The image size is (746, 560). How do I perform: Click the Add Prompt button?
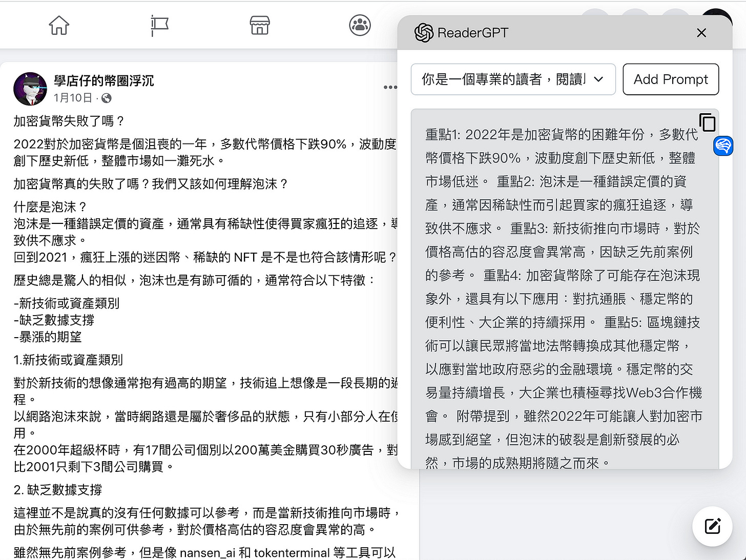(x=671, y=79)
